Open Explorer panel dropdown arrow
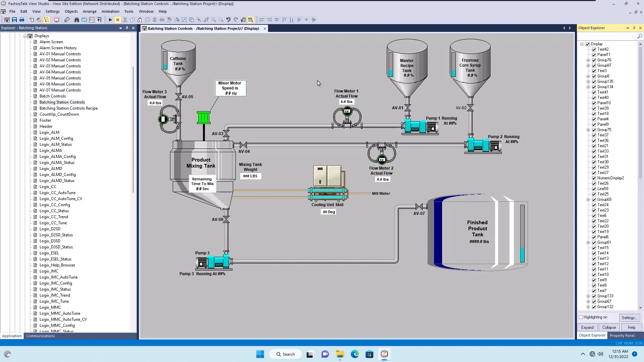Viewport: 644px width, 362px height. coord(120,28)
